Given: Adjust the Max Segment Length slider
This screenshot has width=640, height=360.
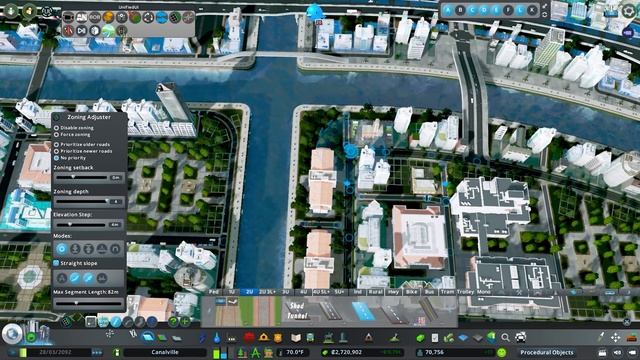Looking at the screenshot, I should pyautogui.click(x=88, y=303).
